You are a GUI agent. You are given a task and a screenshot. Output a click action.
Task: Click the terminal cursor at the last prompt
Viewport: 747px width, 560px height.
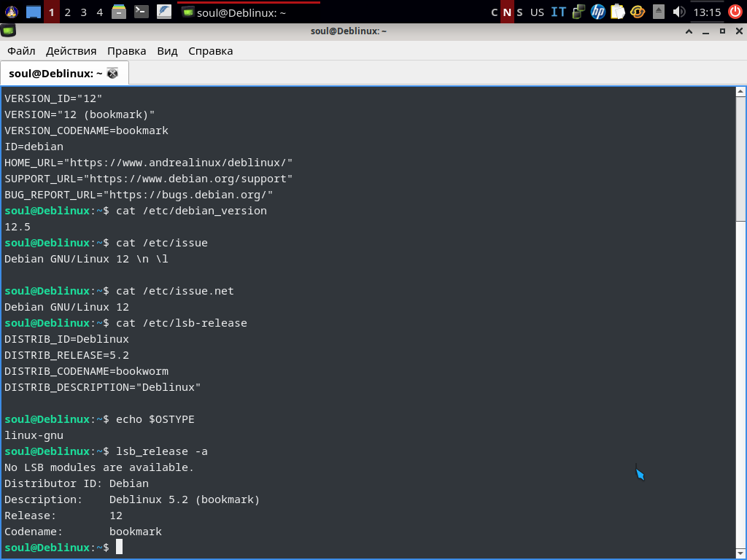click(x=119, y=547)
